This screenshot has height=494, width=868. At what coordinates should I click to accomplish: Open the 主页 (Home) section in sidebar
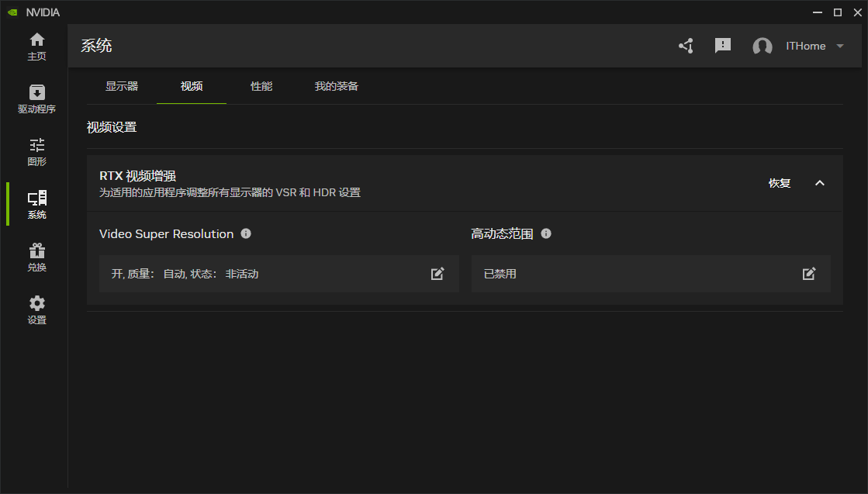point(36,47)
